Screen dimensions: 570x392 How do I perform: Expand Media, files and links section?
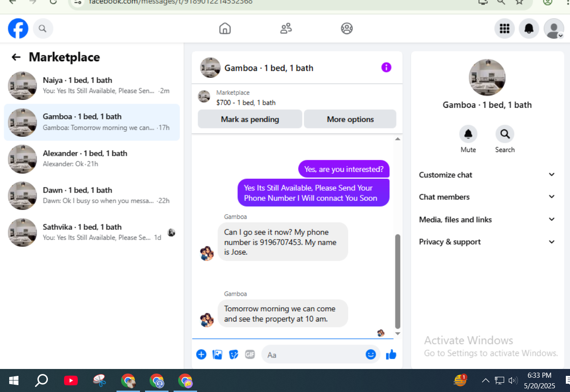487,220
